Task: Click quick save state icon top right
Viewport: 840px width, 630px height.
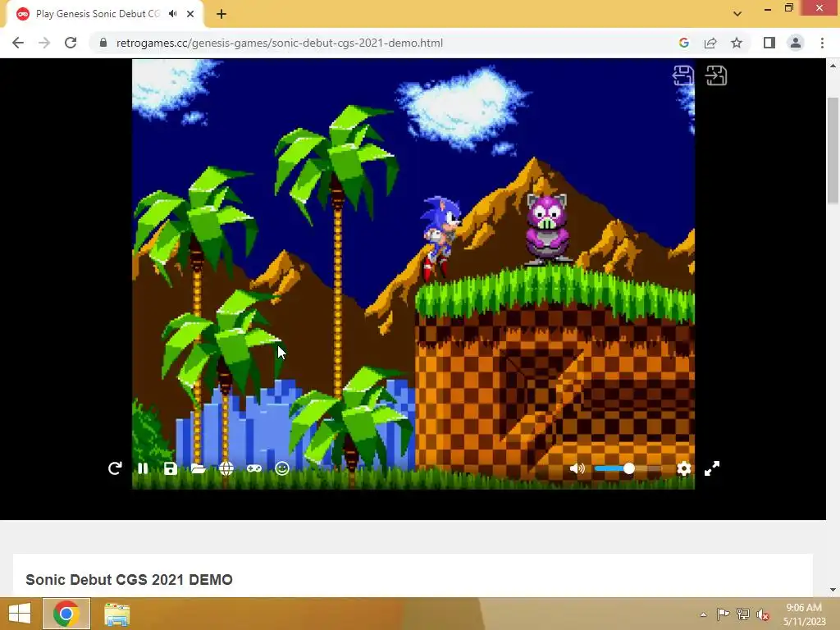Action: [683, 75]
